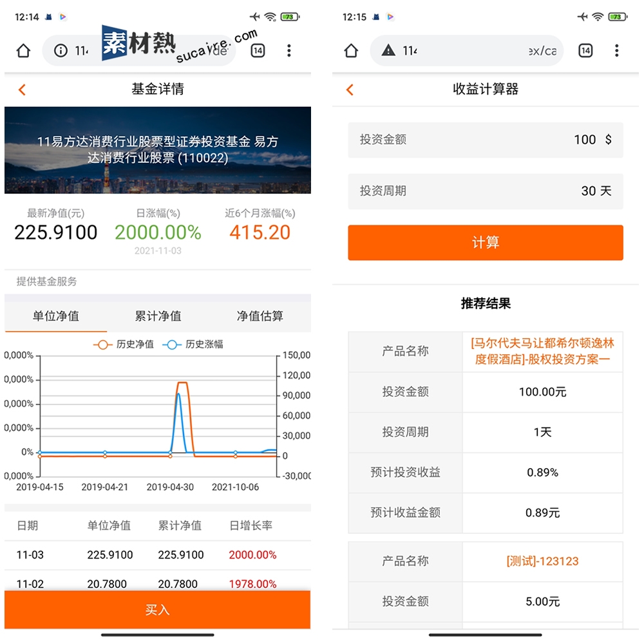The image size is (644, 644).
Task: Select the 11-02 row date
Action: pos(30,583)
